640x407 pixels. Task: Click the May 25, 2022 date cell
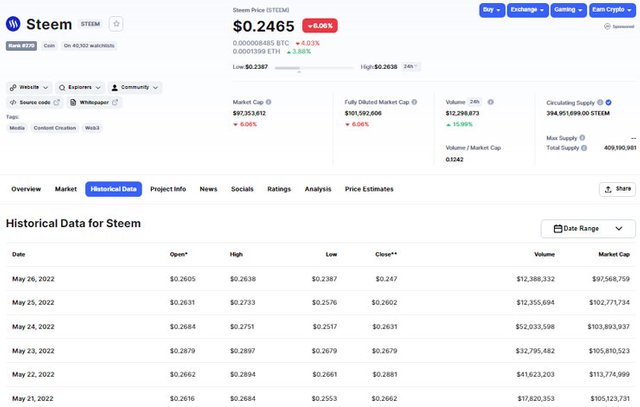(x=33, y=302)
